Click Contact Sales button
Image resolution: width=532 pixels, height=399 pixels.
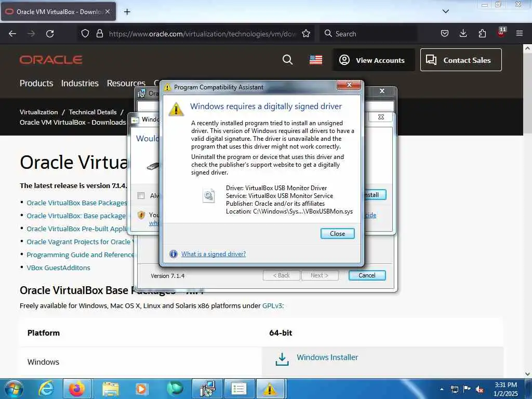pyautogui.click(x=461, y=60)
